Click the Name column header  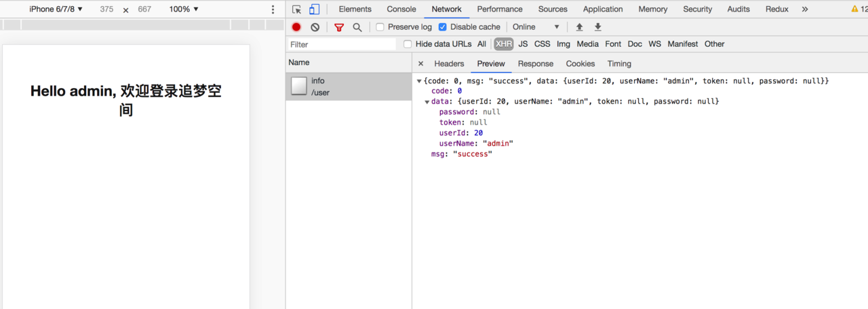[x=349, y=62]
